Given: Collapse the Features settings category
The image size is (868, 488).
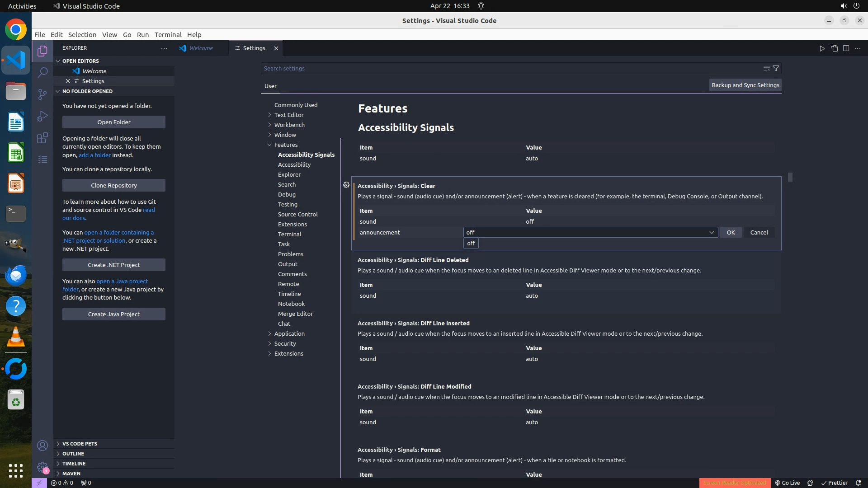Looking at the screenshot, I should (286, 145).
